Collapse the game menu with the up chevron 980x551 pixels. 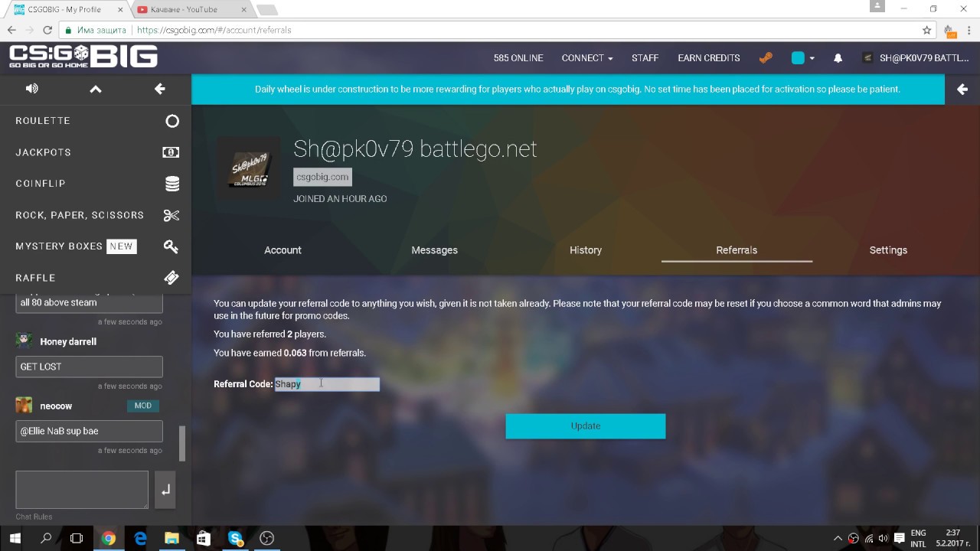[x=96, y=89]
